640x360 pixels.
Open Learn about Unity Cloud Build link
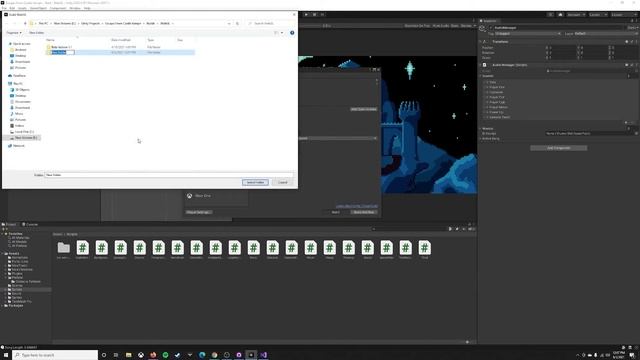(357, 206)
